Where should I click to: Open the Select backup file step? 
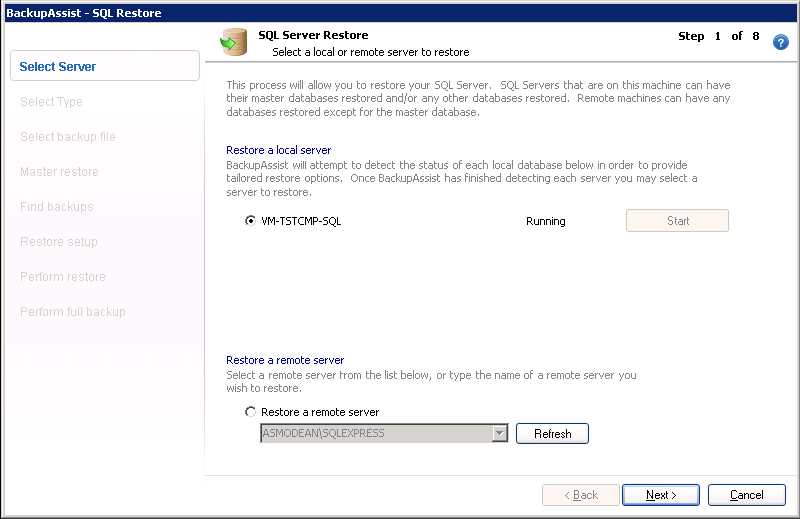(68, 136)
